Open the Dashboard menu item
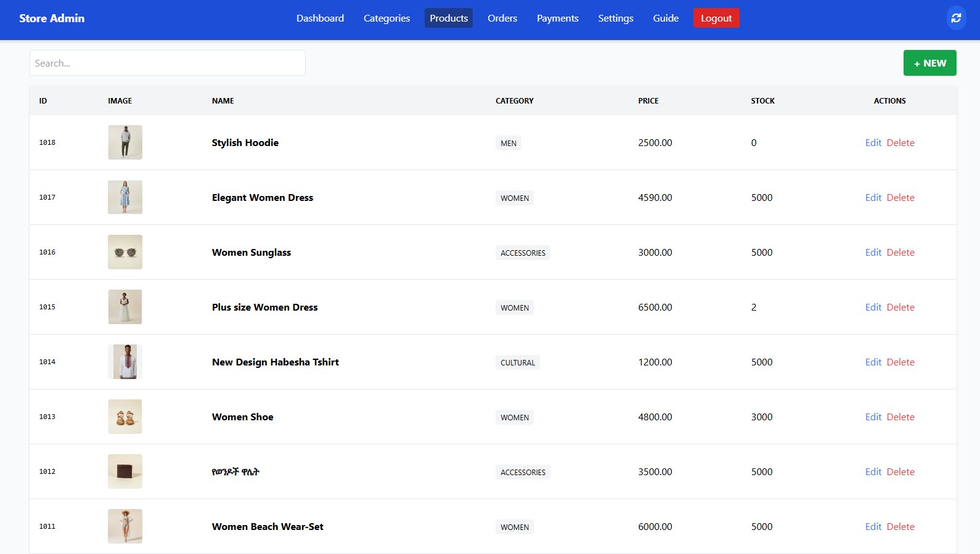Screen dimensions: 980x554 320,18
